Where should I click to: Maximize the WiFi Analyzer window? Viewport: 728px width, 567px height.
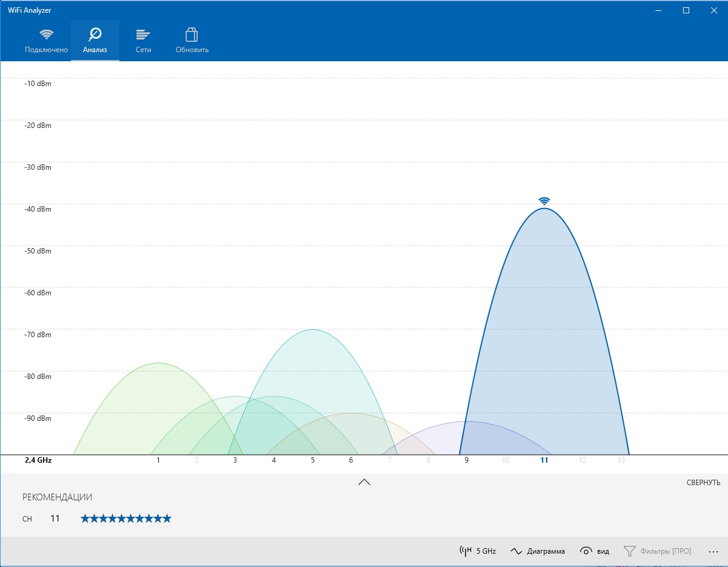(686, 10)
